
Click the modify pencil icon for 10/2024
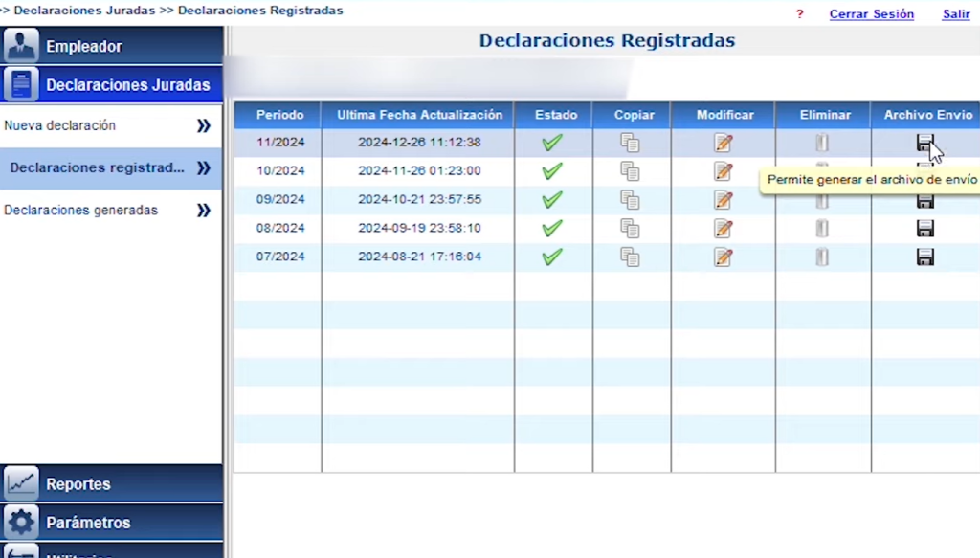pyautogui.click(x=724, y=171)
